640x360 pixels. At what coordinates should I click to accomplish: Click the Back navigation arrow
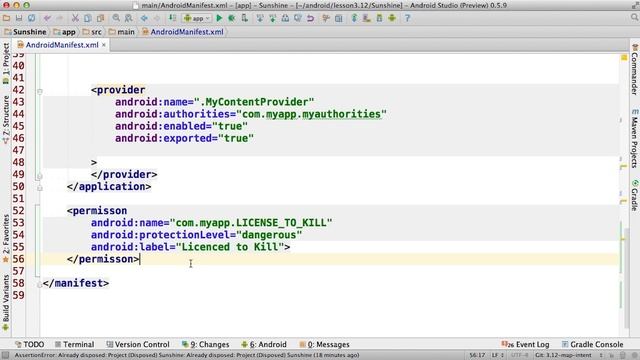[x=144, y=18]
